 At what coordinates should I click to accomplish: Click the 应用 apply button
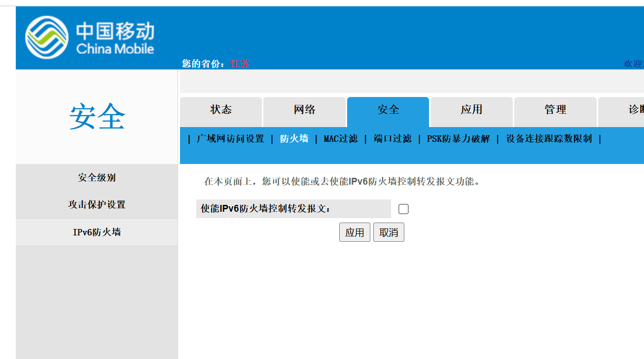click(x=355, y=232)
